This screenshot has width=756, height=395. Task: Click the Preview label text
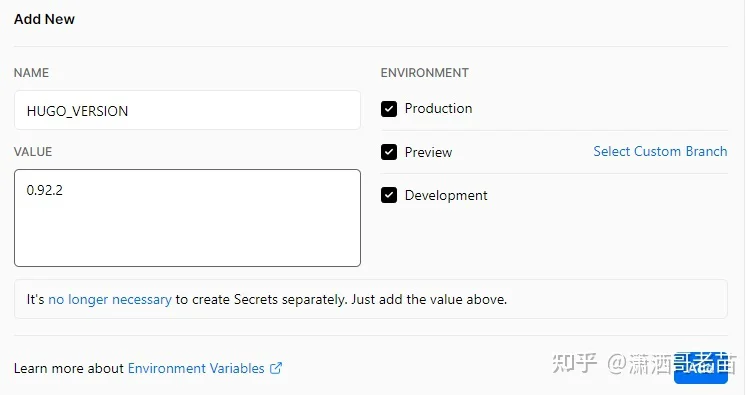[428, 152]
